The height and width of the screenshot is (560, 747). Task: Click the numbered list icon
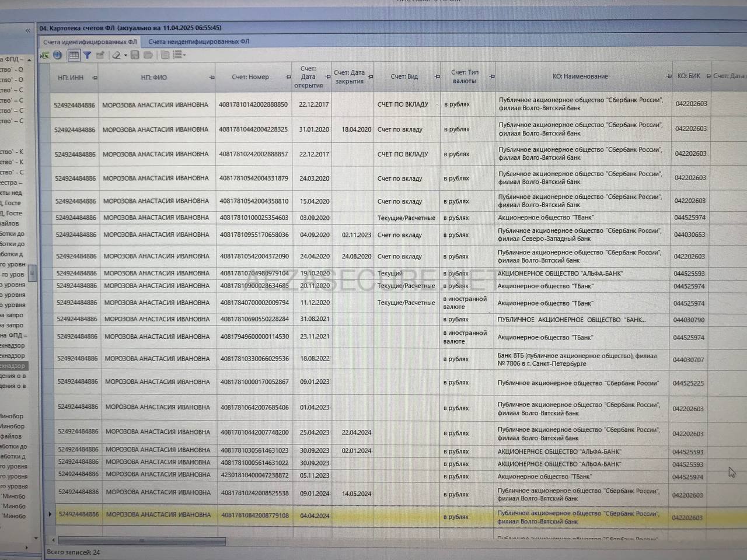177,55
